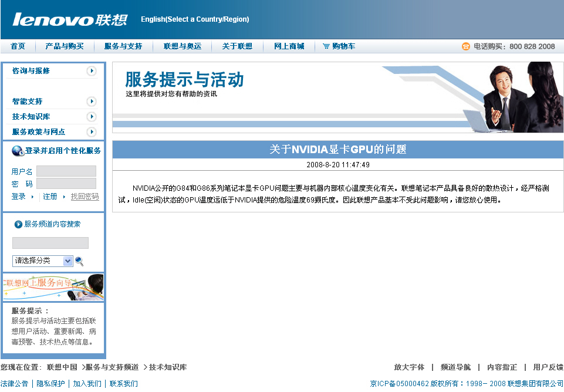Click the 频道导航 footer link
564x392 pixels.
click(x=456, y=367)
